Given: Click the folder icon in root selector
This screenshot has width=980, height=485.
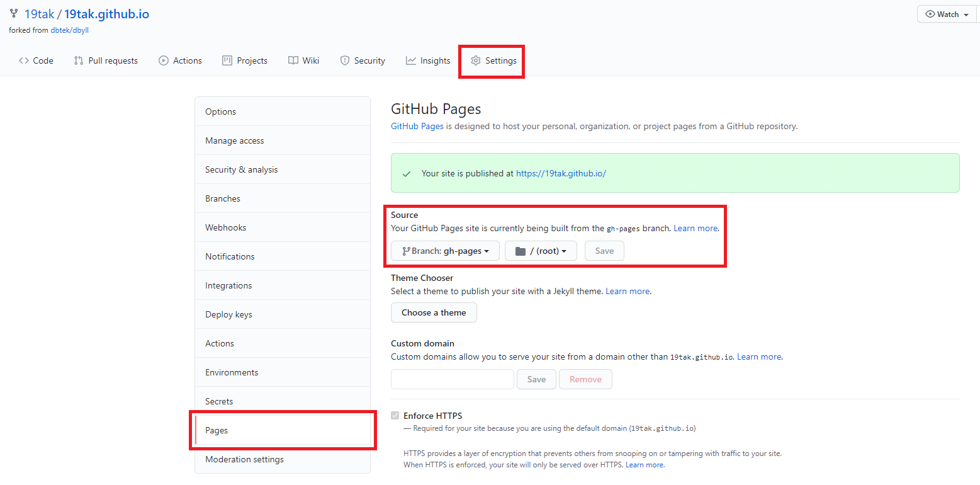Looking at the screenshot, I should pyautogui.click(x=521, y=251).
